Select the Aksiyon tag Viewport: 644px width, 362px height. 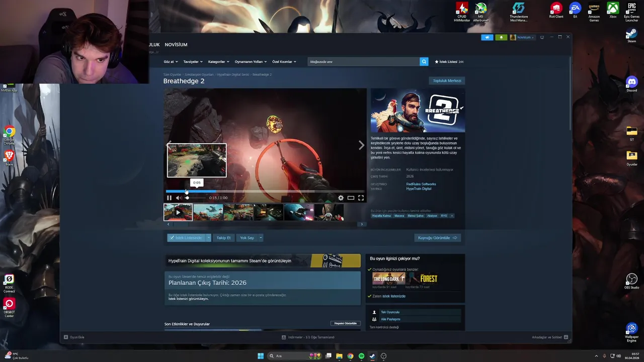[432, 216]
